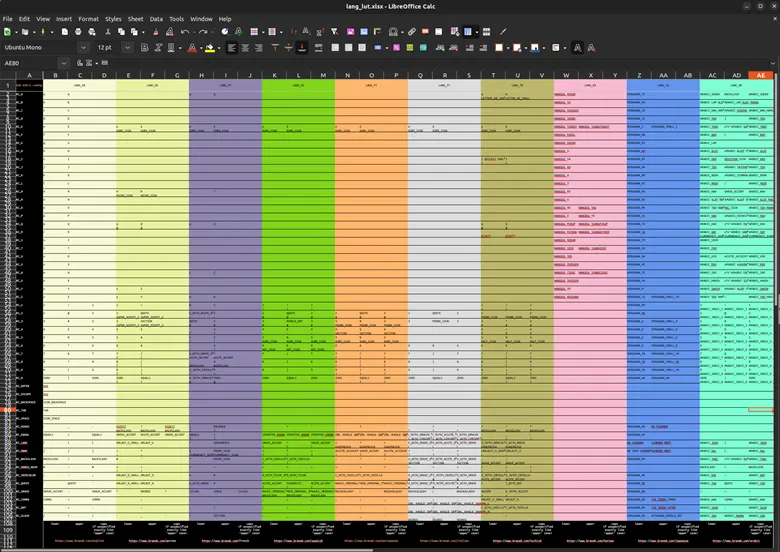780x552 pixels.
Task: Open the Function Wizard icon
Action: point(80,63)
